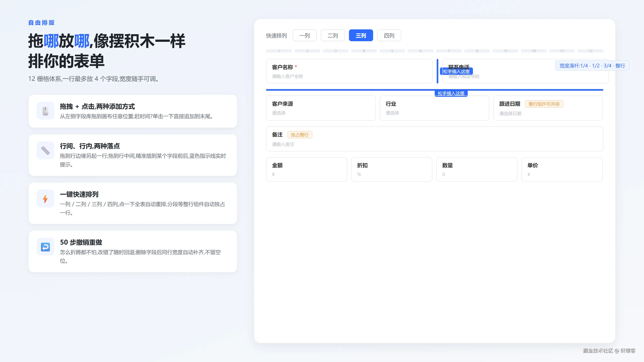Click the 单价 unit price field
This screenshot has width=644, height=362.
(x=562, y=169)
